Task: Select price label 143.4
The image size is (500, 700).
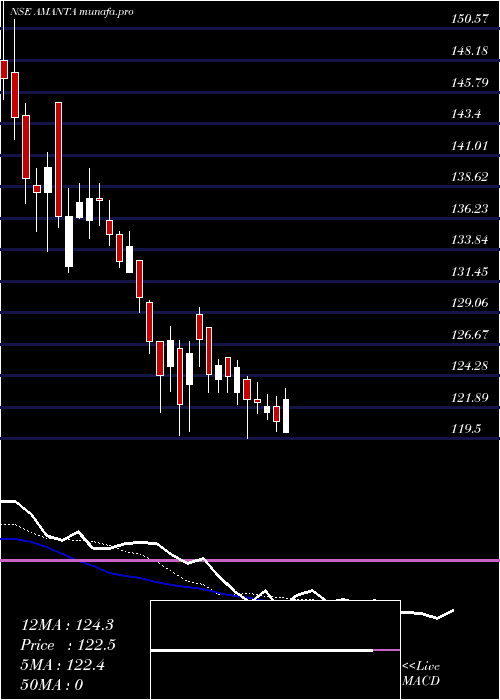Action: [467, 114]
